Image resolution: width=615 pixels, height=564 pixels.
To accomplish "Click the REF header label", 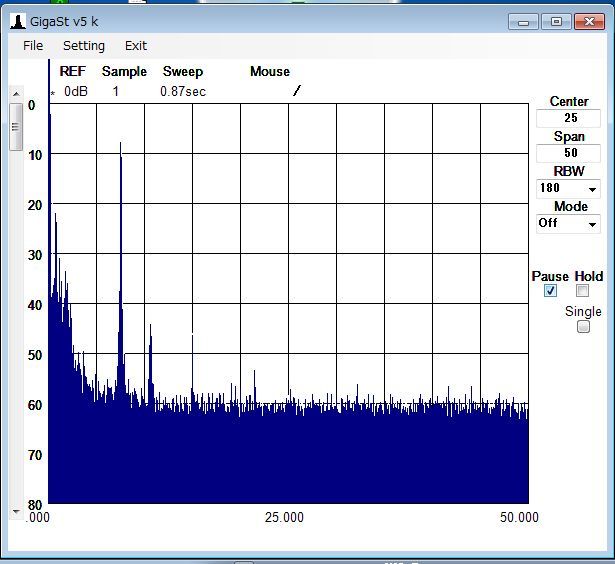I will click(73, 71).
